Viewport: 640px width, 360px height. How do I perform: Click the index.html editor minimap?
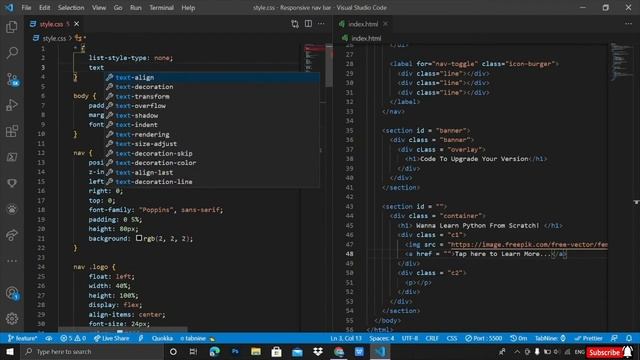(621, 61)
